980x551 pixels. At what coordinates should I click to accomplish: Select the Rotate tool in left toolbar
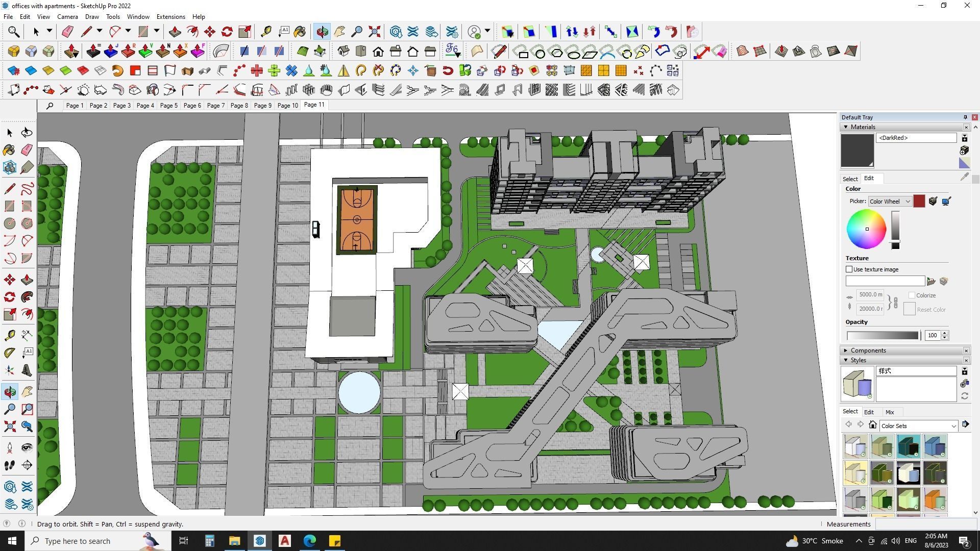point(9,297)
